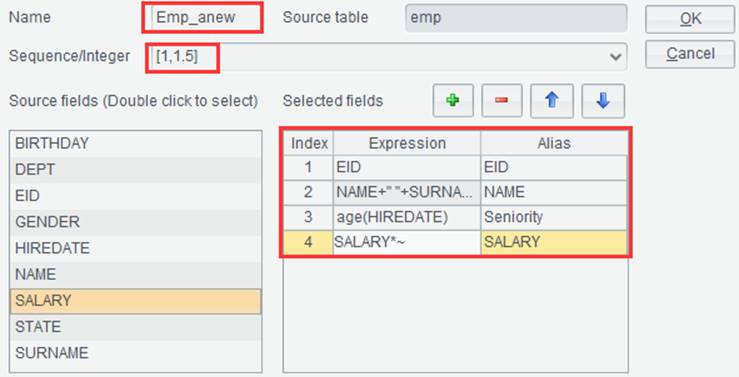Click the blue up arrow move-up icon
This screenshot has height=377, width=739.
pos(552,100)
